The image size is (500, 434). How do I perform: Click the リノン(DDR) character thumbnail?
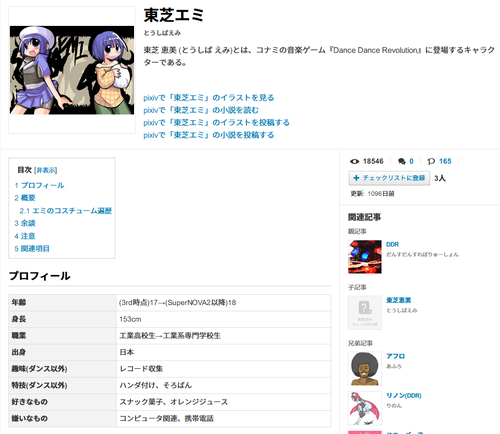pyautogui.click(x=365, y=408)
